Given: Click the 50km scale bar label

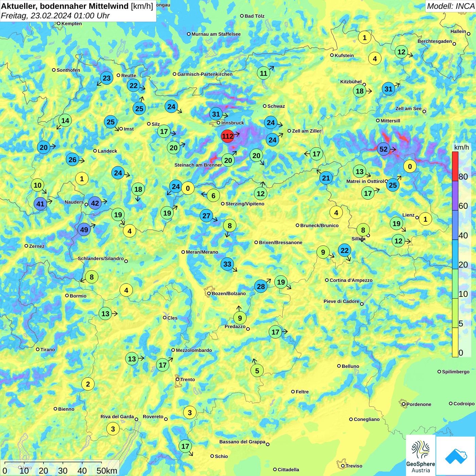Looking at the screenshot, I should pyautogui.click(x=107, y=471).
